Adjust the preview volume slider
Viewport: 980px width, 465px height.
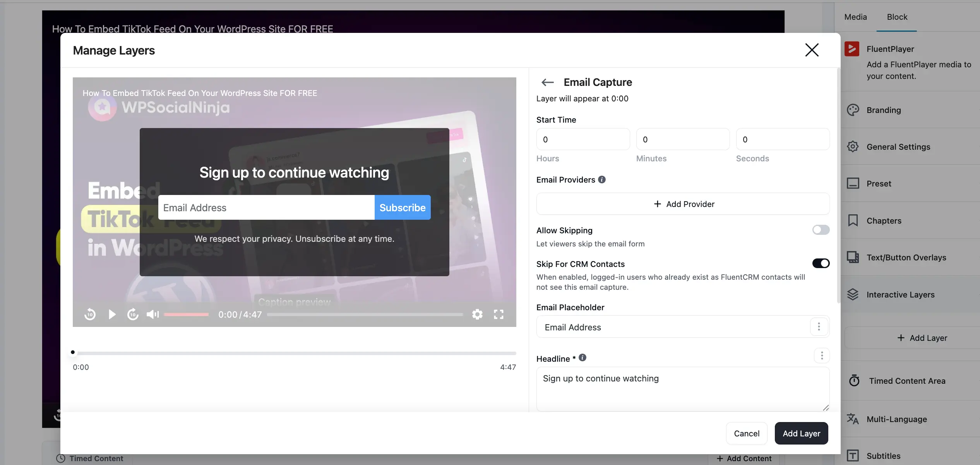point(186,315)
